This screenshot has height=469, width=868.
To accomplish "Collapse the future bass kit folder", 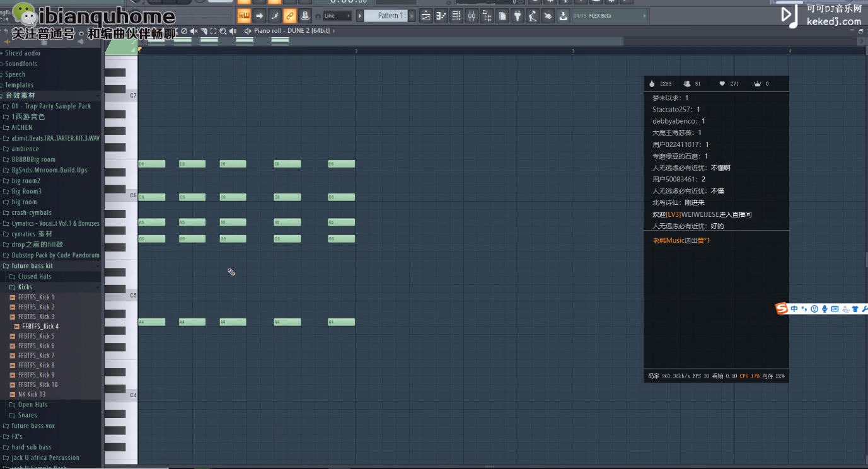I will pyautogui.click(x=32, y=266).
